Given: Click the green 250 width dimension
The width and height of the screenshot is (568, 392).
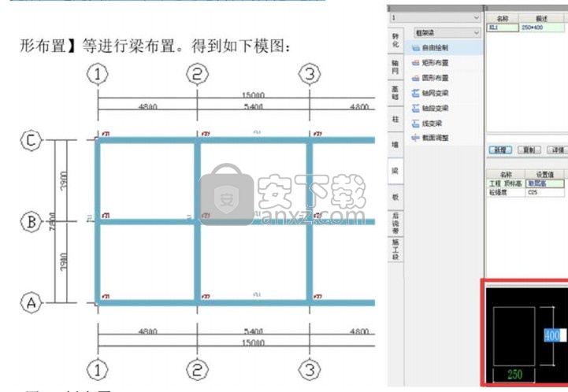Looking at the screenshot, I should pos(514,374).
